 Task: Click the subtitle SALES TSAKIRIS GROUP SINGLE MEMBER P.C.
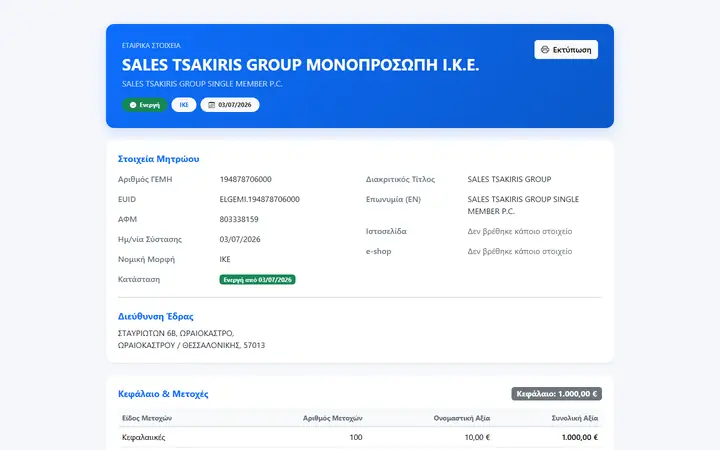202,84
